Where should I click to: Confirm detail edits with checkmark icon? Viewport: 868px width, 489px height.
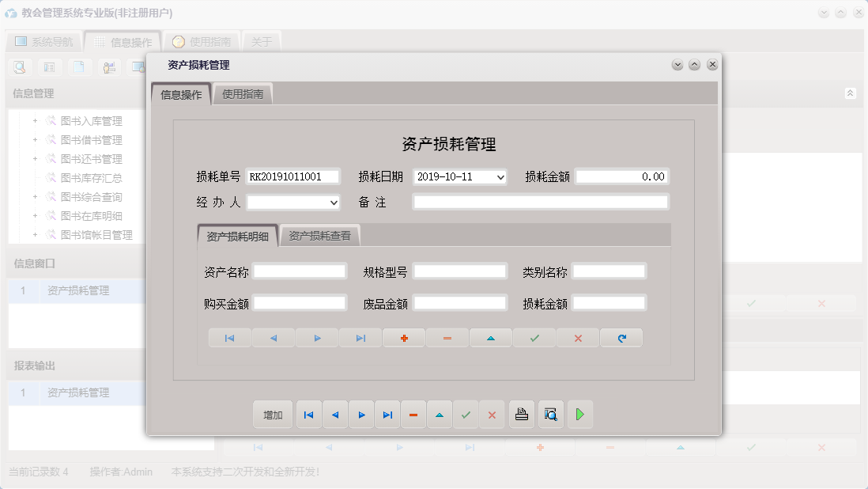(534, 338)
